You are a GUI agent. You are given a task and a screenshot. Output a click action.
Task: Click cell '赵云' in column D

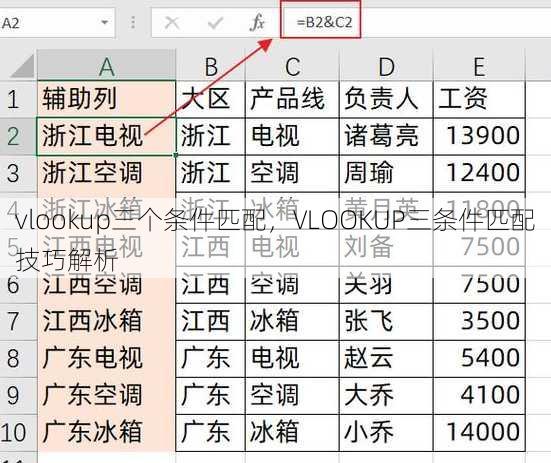tap(386, 359)
